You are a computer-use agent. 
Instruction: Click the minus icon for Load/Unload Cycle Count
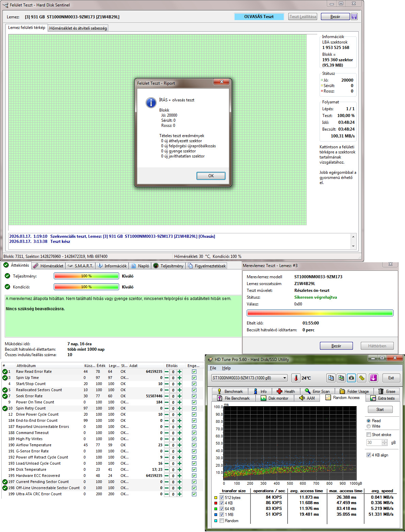coord(166,464)
